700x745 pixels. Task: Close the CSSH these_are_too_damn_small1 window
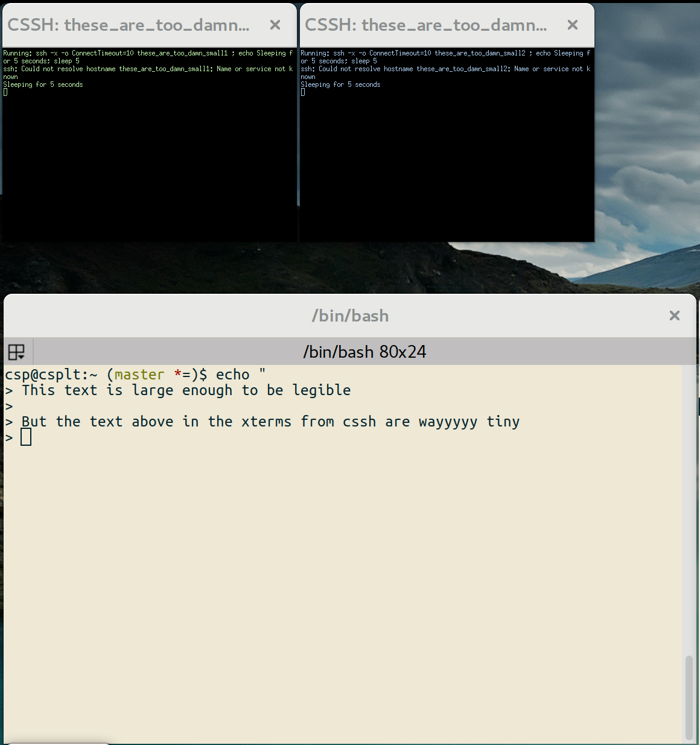click(x=275, y=25)
